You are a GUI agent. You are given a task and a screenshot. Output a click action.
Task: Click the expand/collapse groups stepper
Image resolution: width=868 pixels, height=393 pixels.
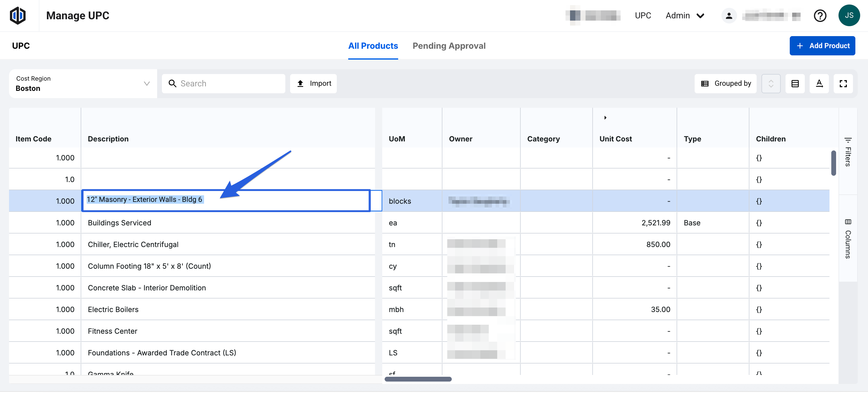(x=770, y=84)
